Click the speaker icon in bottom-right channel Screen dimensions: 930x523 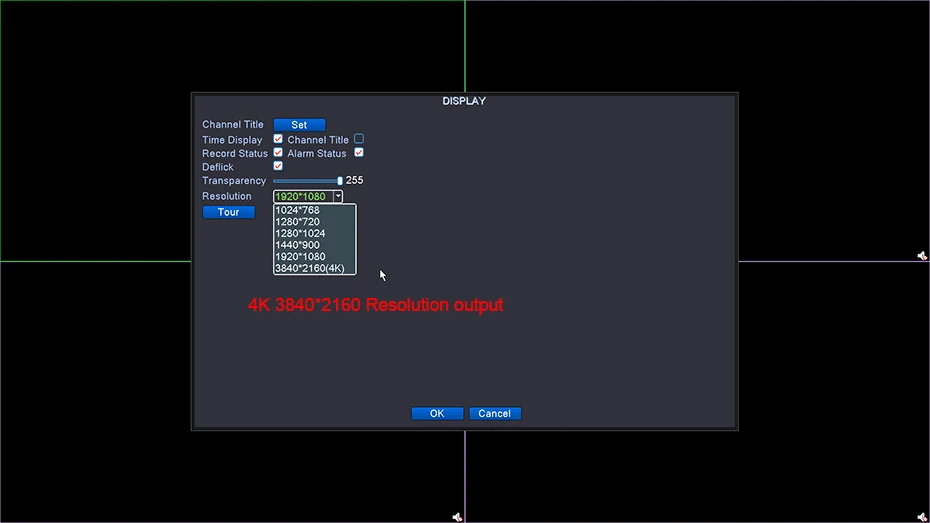coord(922,517)
